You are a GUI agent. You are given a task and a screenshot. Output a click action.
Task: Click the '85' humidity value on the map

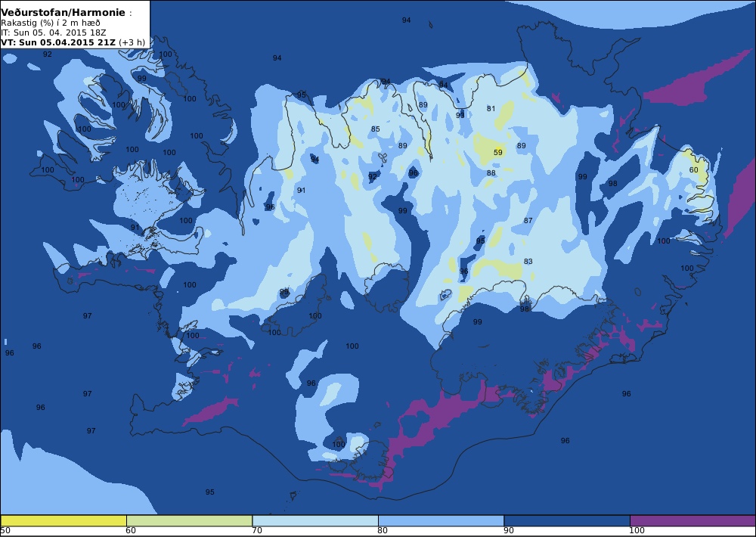click(x=376, y=129)
